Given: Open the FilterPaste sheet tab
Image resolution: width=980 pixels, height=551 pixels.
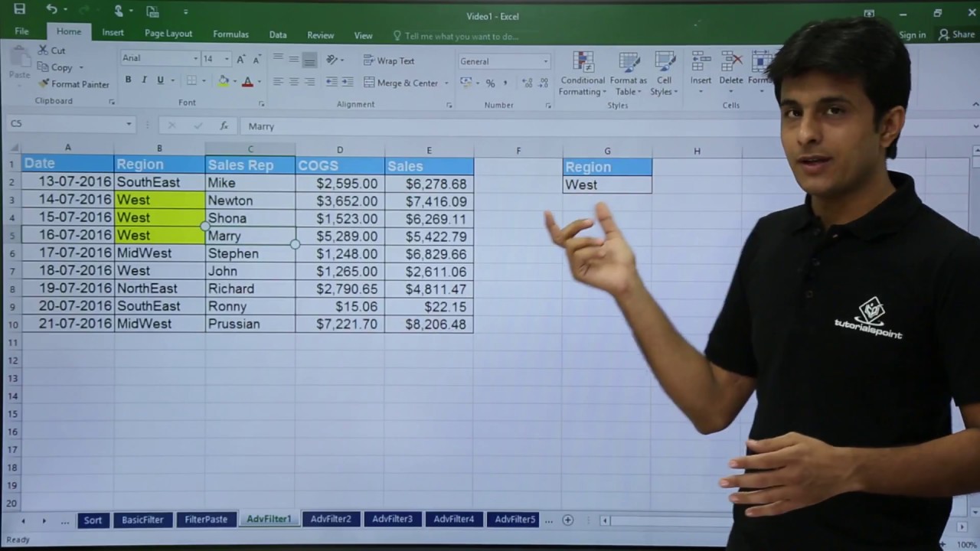Looking at the screenshot, I should tap(206, 520).
